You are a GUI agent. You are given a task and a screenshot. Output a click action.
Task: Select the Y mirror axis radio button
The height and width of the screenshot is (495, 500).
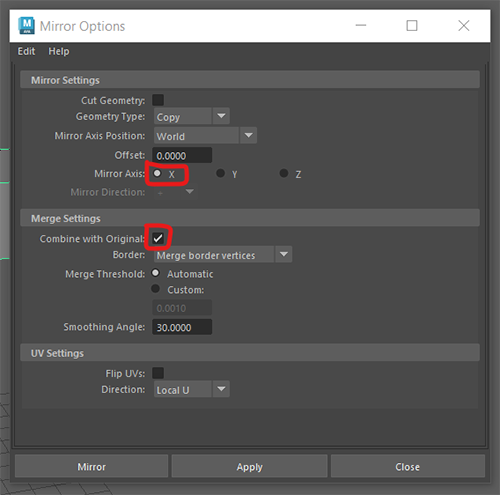coord(220,173)
